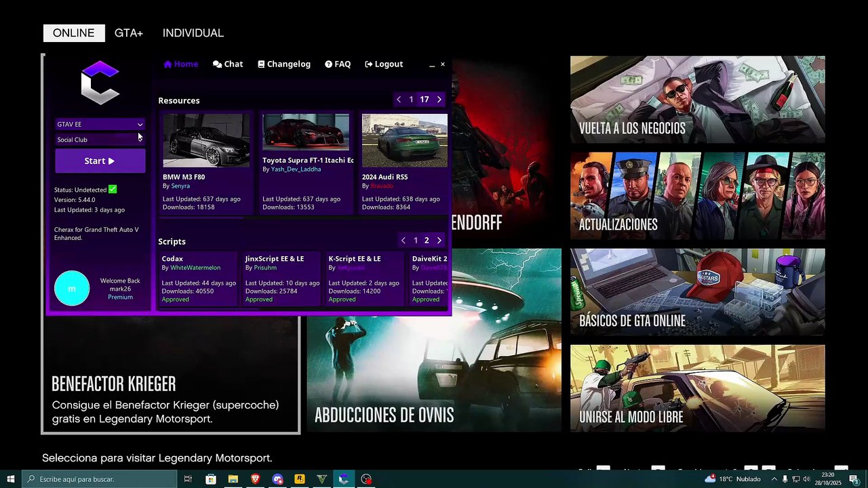
Task: Select the Básicos de GTA Online tile
Action: tap(698, 292)
